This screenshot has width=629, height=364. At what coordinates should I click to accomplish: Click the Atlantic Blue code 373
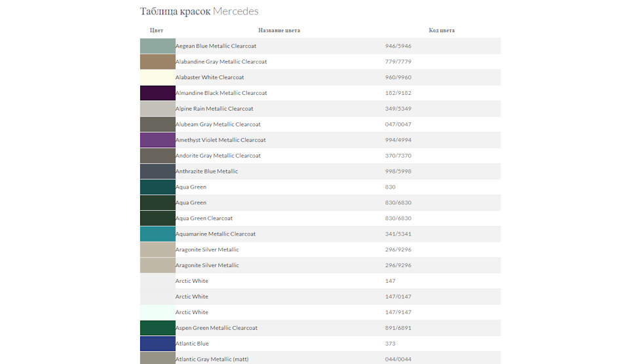pos(391,344)
